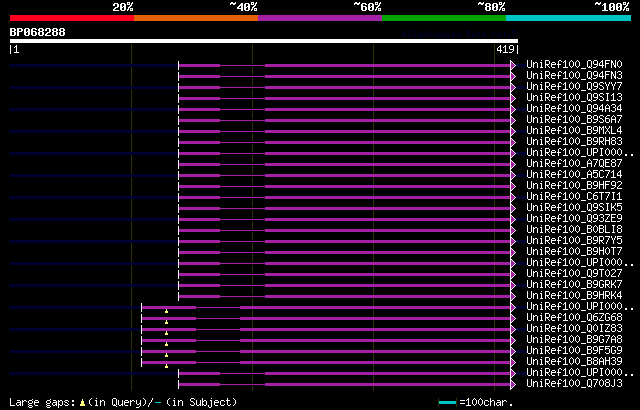Click the cyan 100char scale bar
Image resolution: width=640 pixels, height=410 pixels.
[447, 403]
